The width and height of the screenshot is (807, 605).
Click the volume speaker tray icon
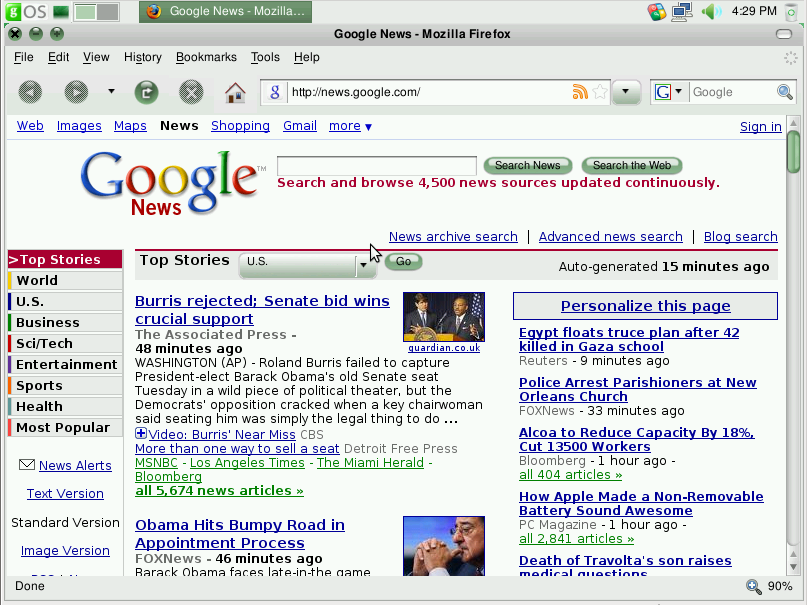pyautogui.click(x=712, y=11)
